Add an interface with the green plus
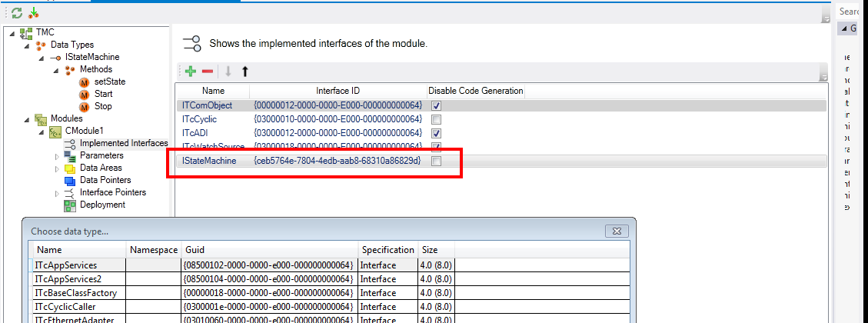The width and height of the screenshot is (868, 323). [191, 72]
